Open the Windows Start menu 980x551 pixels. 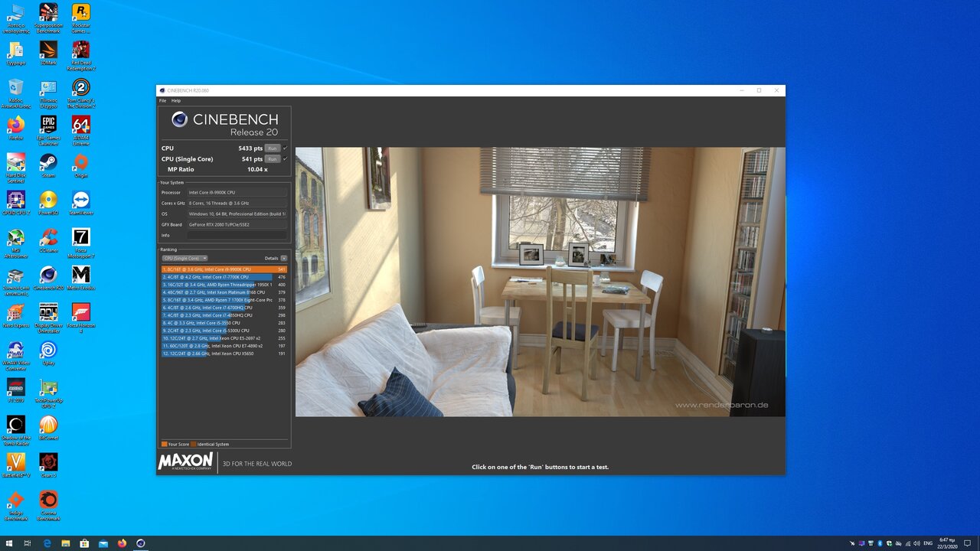click(x=9, y=543)
